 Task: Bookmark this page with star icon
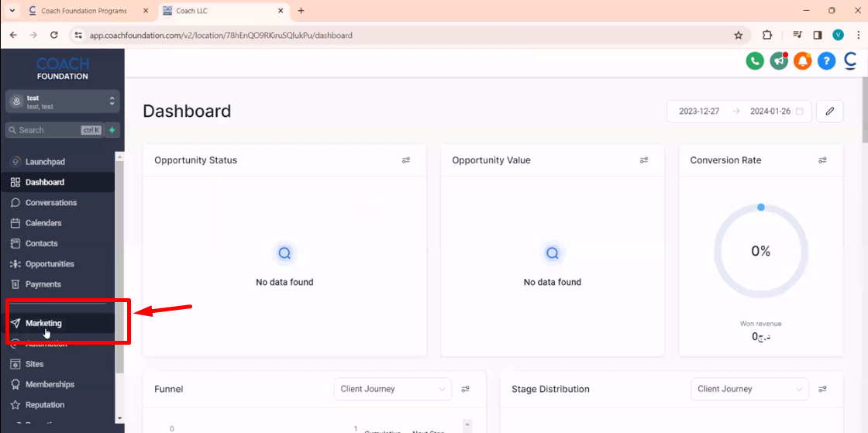pyautogui.click(x=738, y=35)
